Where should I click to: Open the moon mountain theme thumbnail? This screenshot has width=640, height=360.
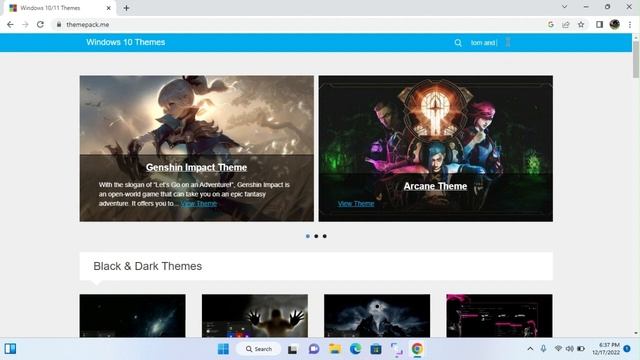pos(377,316)
